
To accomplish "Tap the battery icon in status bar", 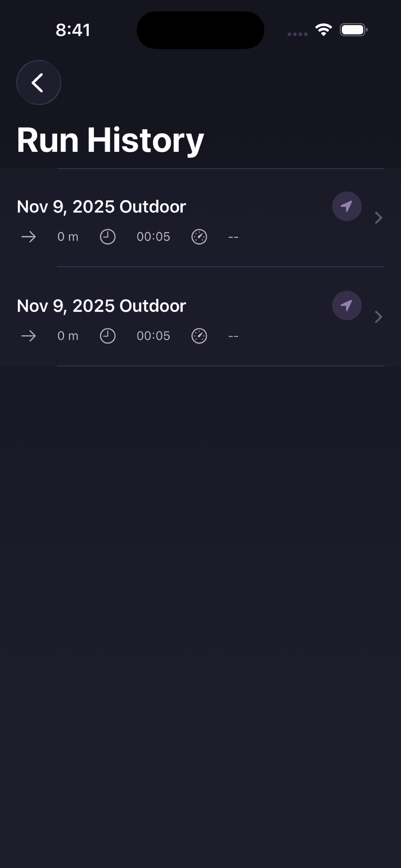I will (x=353, y=30).
